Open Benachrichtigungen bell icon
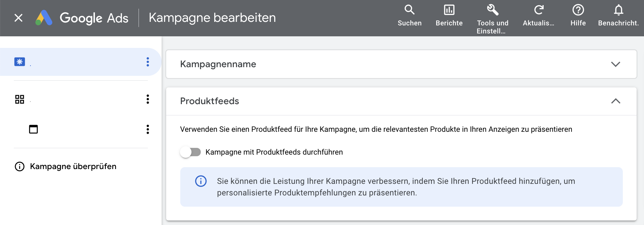The image size is (644, 225). coord(618,10)
